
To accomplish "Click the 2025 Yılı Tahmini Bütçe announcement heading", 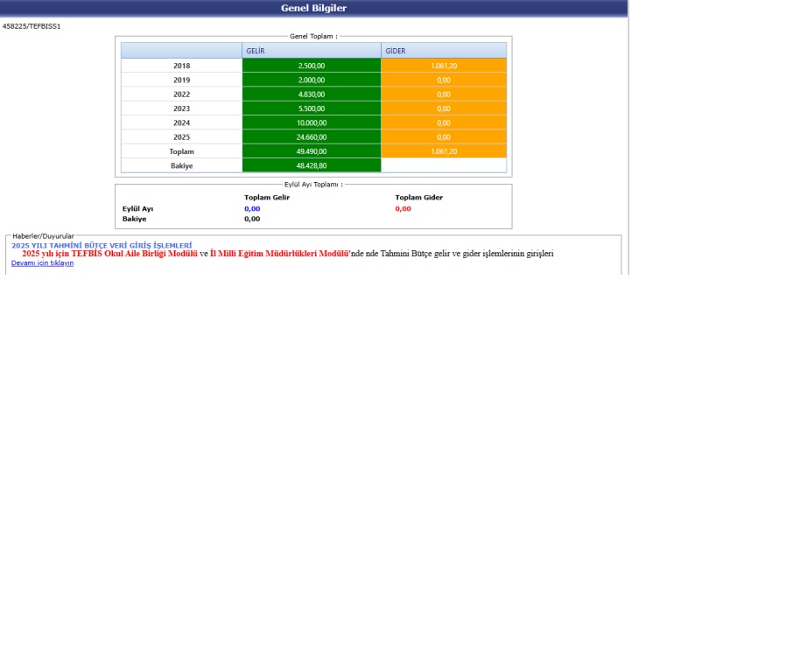I will 102,245.
